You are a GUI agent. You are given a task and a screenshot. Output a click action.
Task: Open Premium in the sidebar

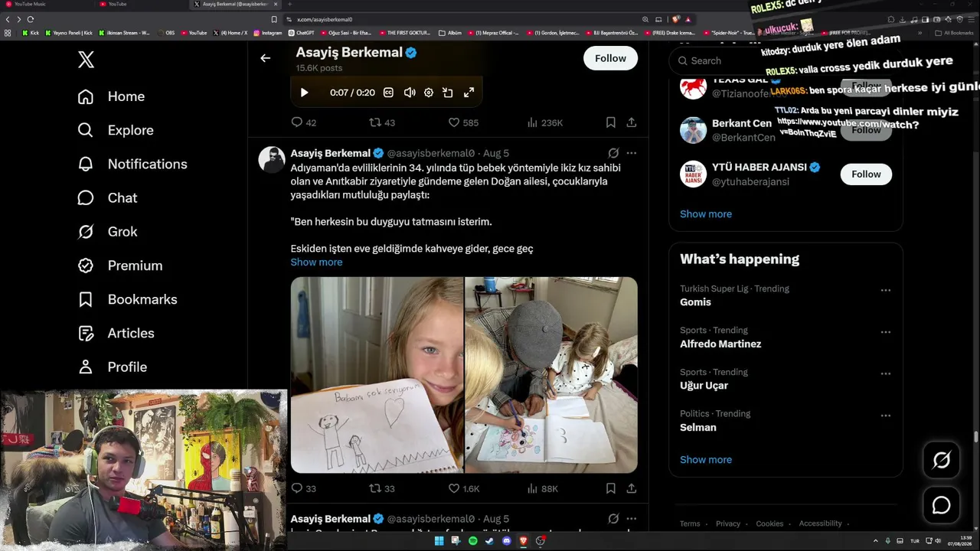click(x=119, y=266)
